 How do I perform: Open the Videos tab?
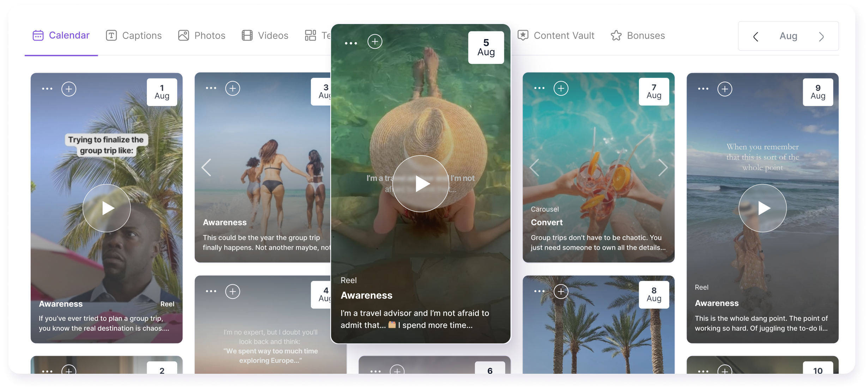click(265, 35)
